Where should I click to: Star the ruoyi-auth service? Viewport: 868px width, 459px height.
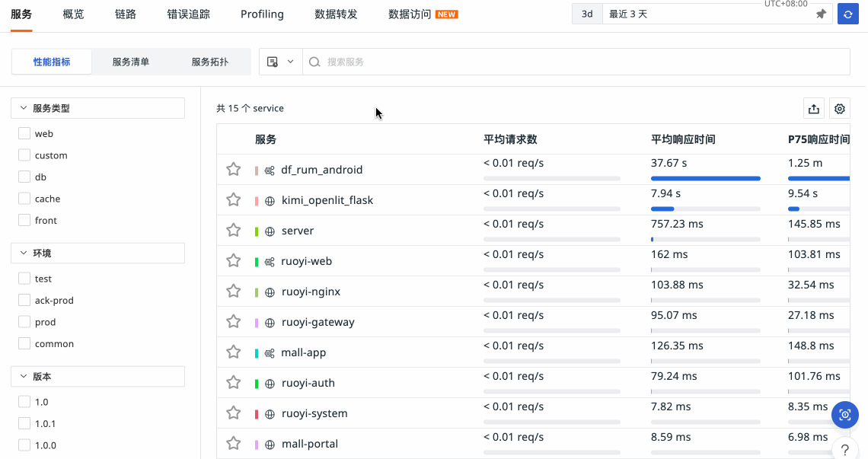[234, 383]
